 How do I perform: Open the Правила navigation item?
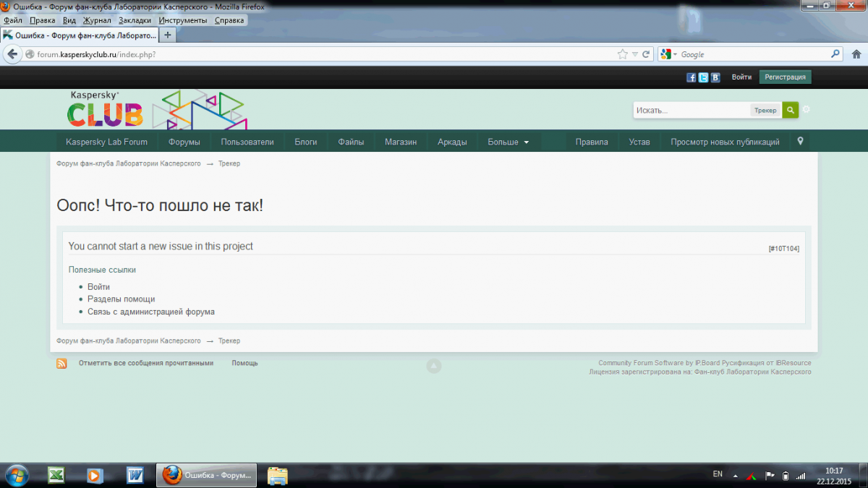pyautogui.click(x=592, y=142)
